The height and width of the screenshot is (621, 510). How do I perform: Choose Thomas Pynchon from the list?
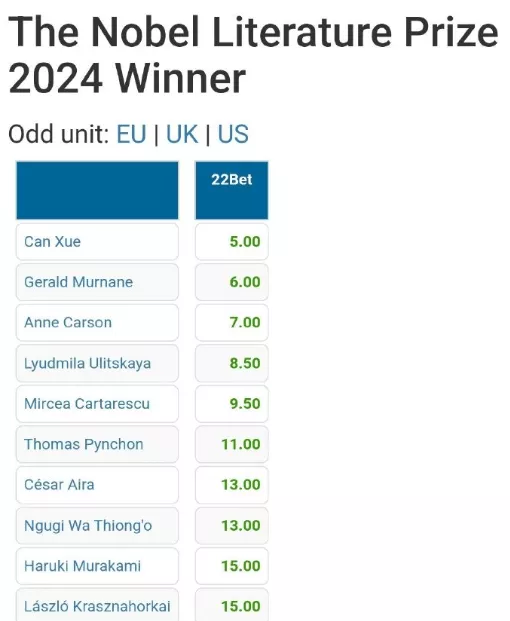point(97,444)
